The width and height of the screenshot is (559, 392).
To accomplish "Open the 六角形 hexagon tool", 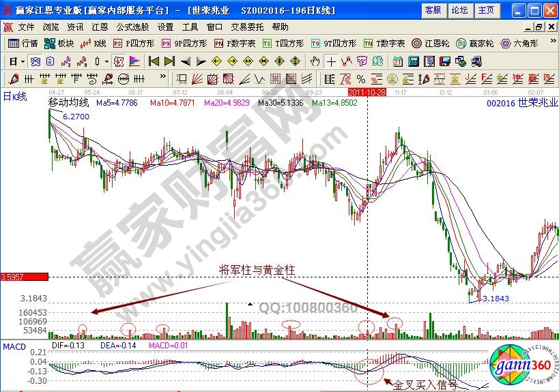I will pos(519,44).
